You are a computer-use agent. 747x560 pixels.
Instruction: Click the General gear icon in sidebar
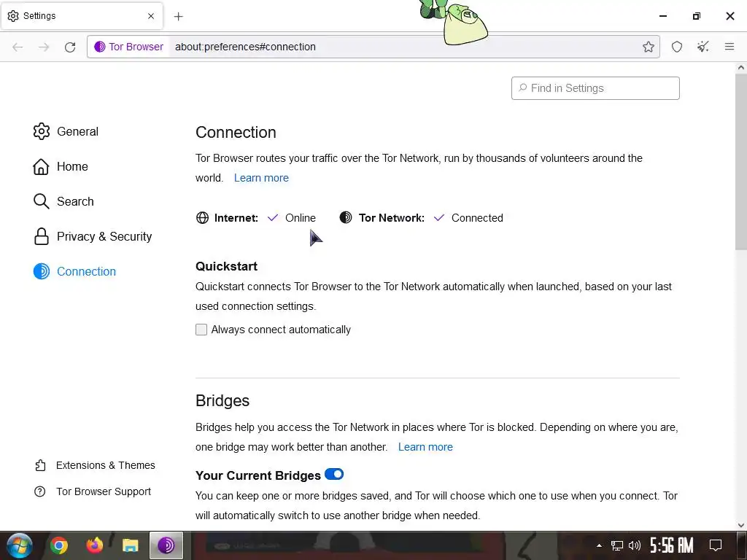click(x=42, y=131)
